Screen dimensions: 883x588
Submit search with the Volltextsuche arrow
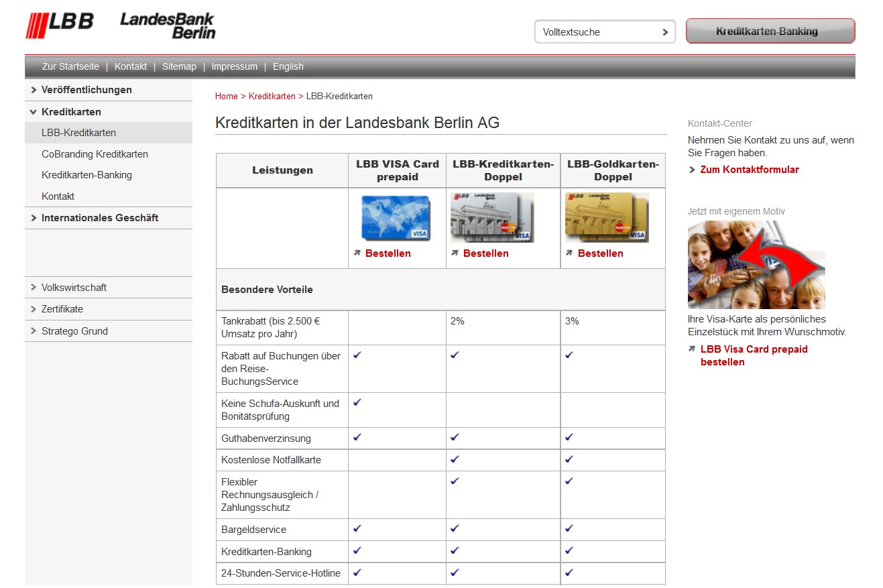(x=665, y=32)
